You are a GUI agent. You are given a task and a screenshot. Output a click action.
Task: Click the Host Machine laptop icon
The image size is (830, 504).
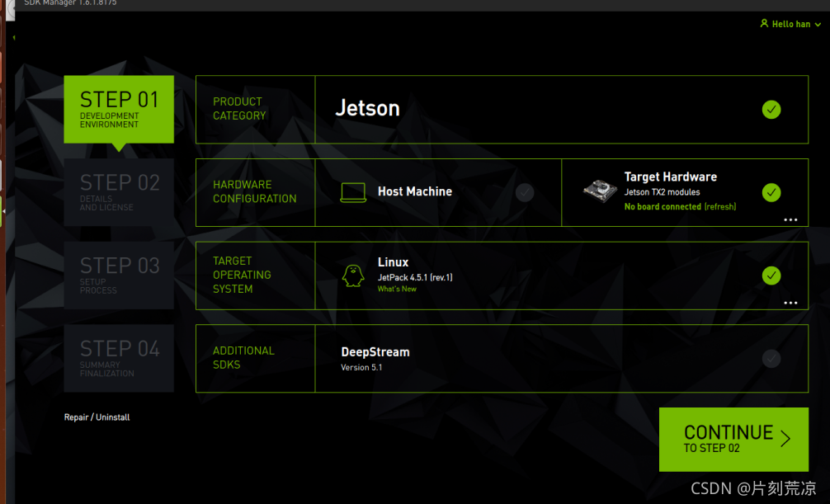pos(353,192)
